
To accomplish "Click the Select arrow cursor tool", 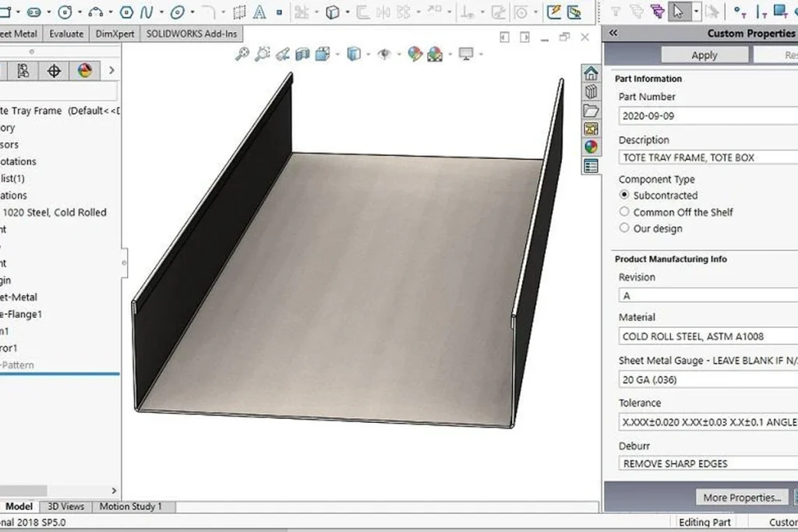I will pos(679,11).
